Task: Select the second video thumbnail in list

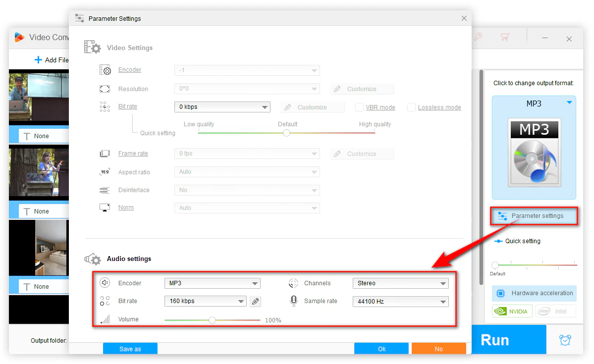Action: 39,173
